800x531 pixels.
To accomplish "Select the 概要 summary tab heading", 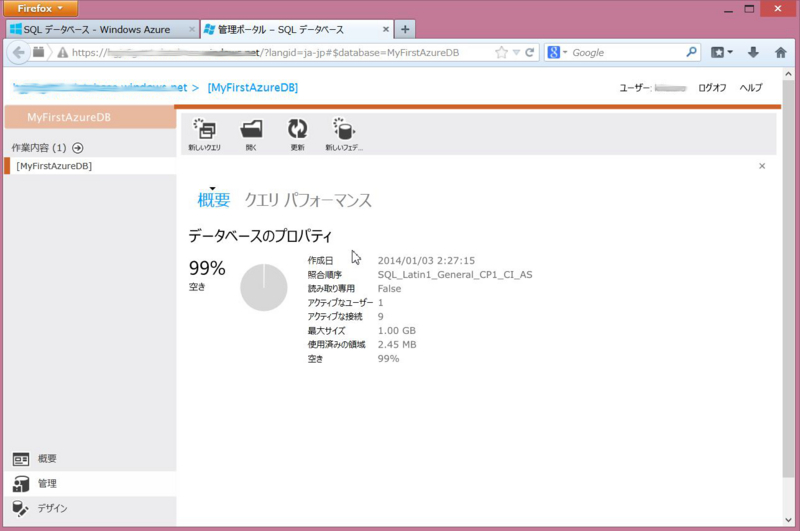I will (214, 199).
